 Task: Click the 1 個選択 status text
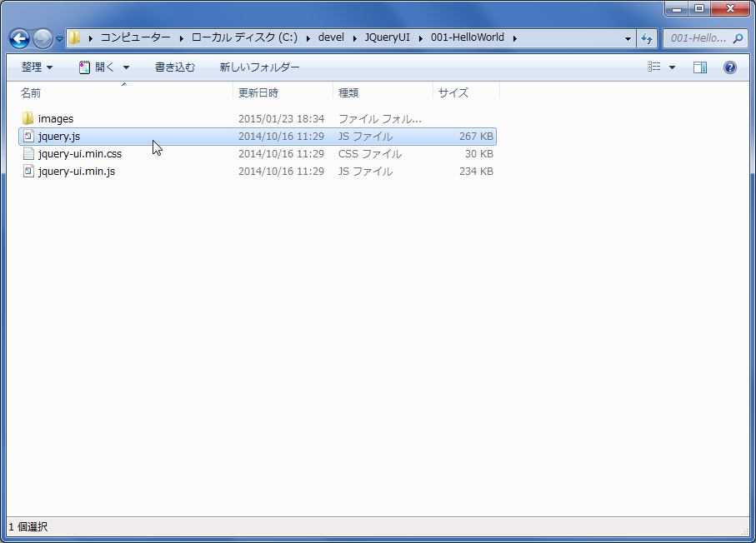[28, 526]
